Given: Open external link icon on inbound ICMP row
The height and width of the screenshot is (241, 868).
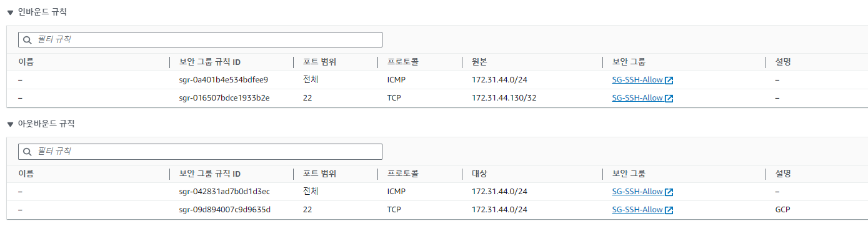Looking at the screenshot, I should point(669,81).
